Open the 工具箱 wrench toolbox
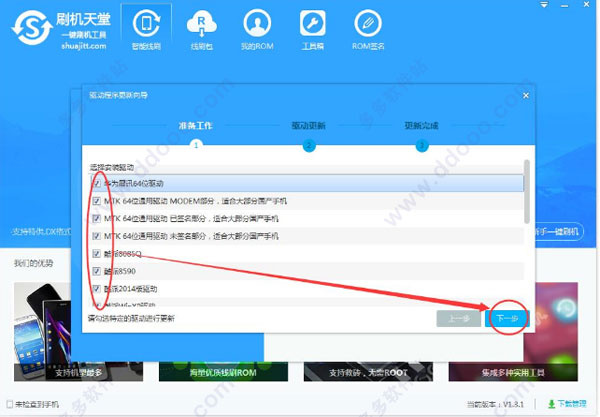The width and height of the screenshot is (600, 417). (313, 29)
